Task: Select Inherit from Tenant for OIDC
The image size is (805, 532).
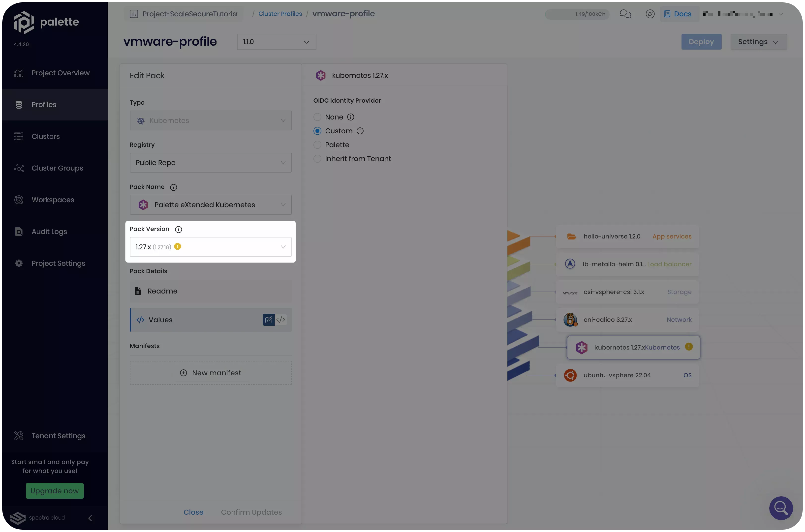Action: [x=317, y=158]
